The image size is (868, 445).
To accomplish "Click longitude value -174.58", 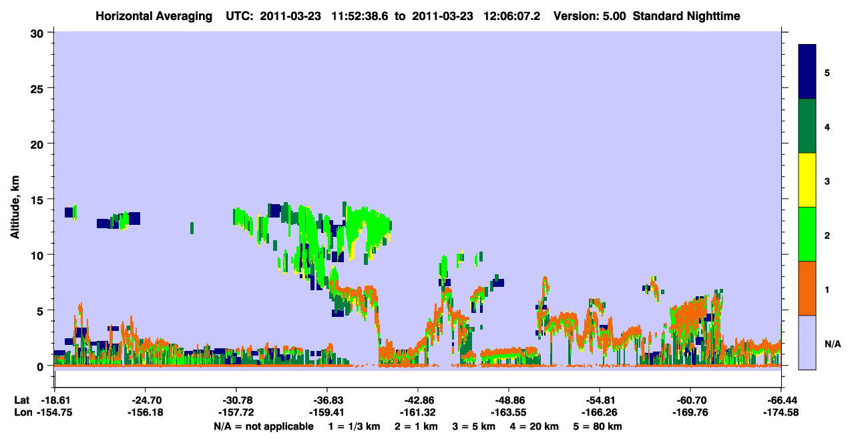I will coord(781,412).
